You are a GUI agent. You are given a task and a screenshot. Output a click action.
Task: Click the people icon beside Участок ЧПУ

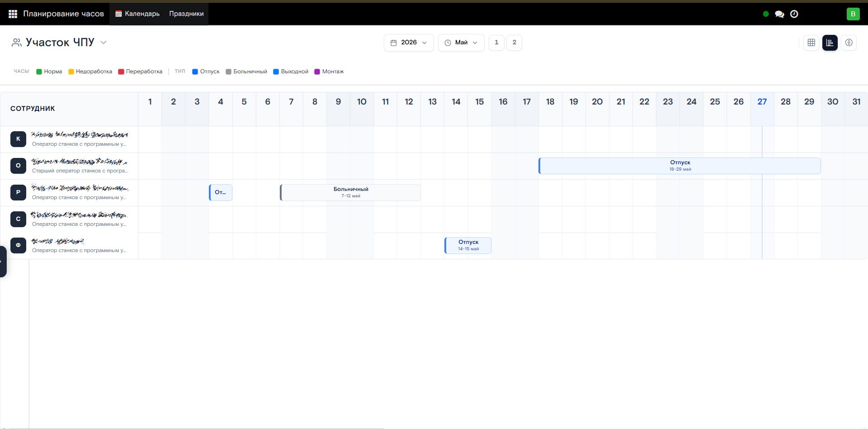[x=17, y=43]
